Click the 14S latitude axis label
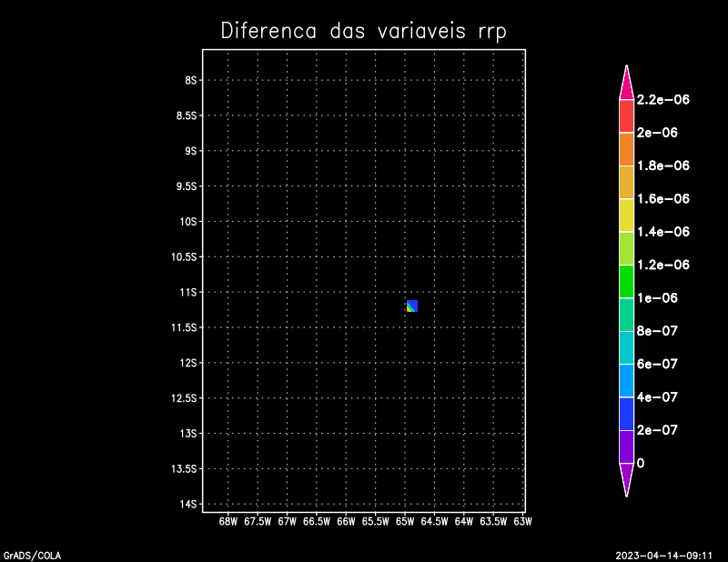The width and height of the screenshot is (728, 562). point(189,504)
